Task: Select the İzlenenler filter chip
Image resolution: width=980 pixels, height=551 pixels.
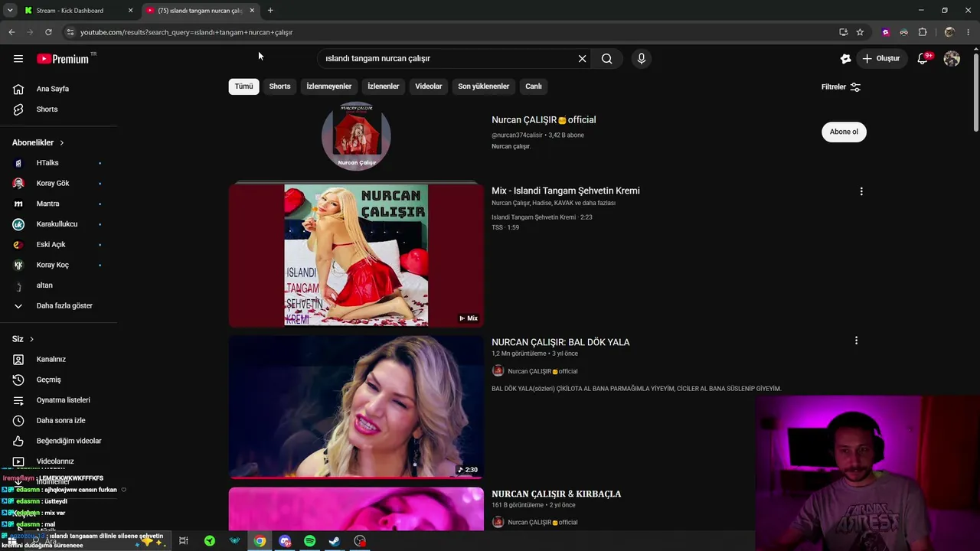Action: click(x=383, y=86)
